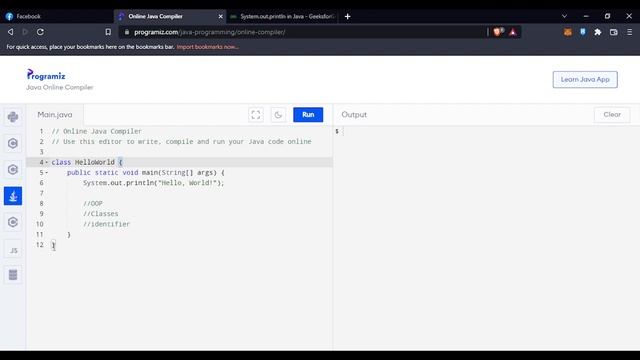Collapse the code fold at line 4
Image resolution: width=640 pixels, height=360 pixels.
tap(47, 162)
